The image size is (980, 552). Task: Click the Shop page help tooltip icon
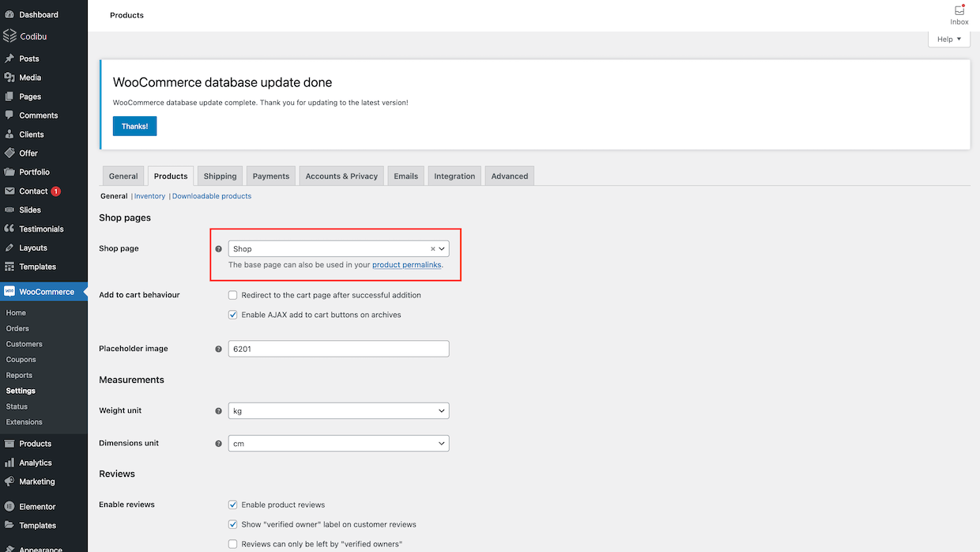point(219,248)
